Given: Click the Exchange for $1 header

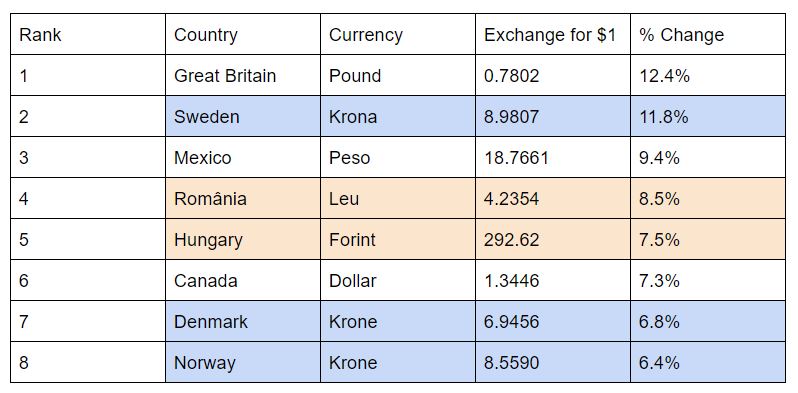Looking at the screenshot, I should [553, 35].
